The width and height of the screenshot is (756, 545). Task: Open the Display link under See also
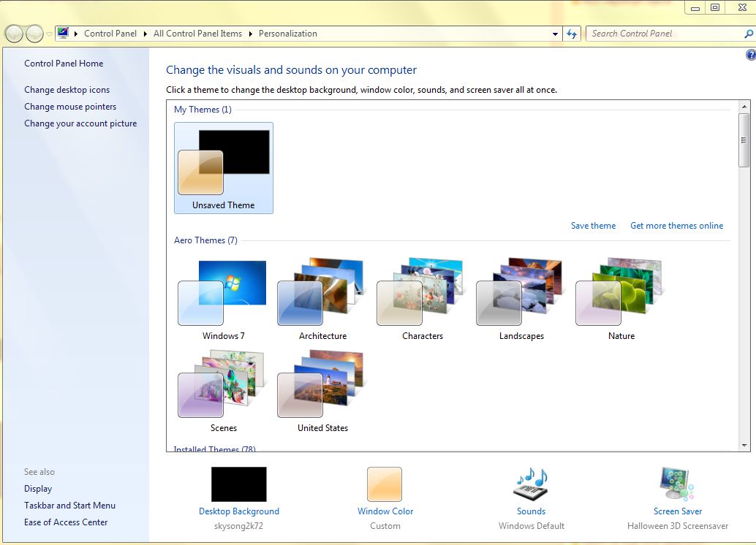click(x=38, y=489)
